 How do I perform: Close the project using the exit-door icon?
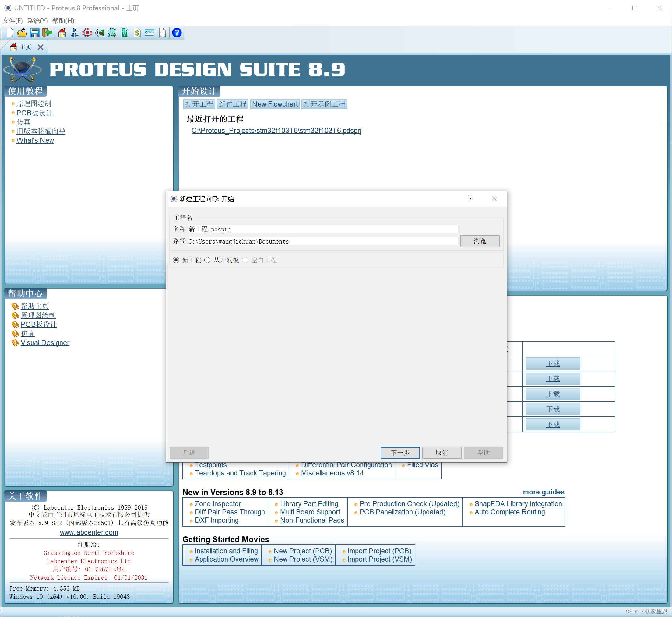[x=47, y=32]
